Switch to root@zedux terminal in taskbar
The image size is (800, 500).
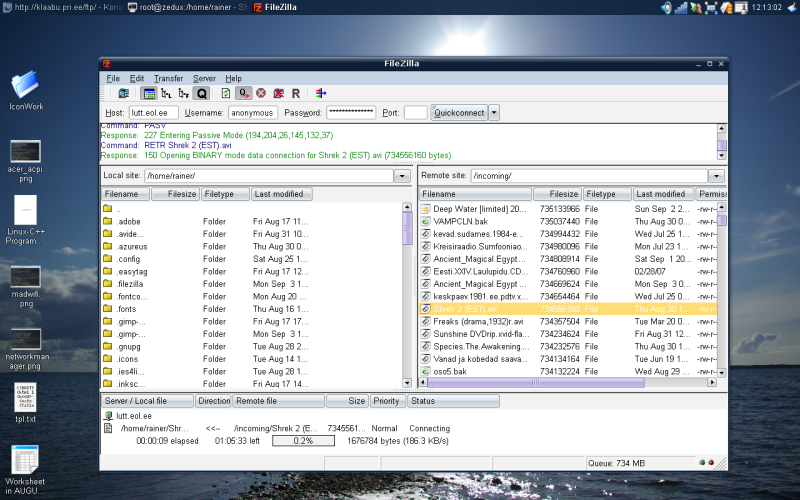pyautogui.click(x=187, y=7)
